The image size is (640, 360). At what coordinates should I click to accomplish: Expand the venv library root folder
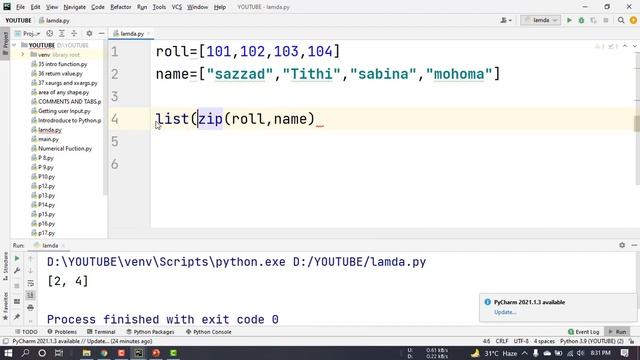pyautogui.click(x=23, y=54)
